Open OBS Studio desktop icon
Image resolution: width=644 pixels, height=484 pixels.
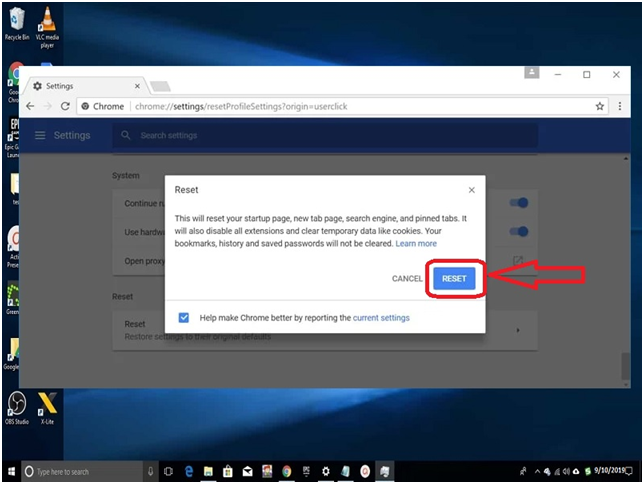[17, 408]
